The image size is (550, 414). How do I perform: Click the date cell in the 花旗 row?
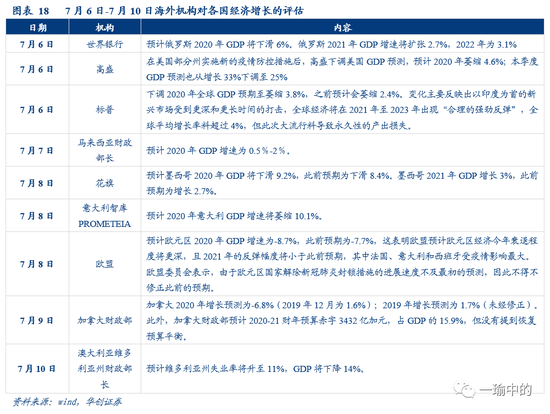pyautogui.click(x=37, y=183)
